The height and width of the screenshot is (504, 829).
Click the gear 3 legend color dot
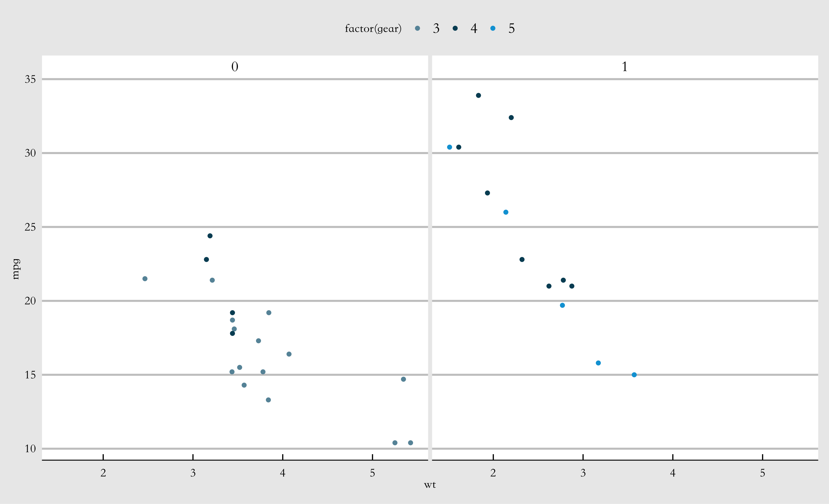click(x=417, y=28)
